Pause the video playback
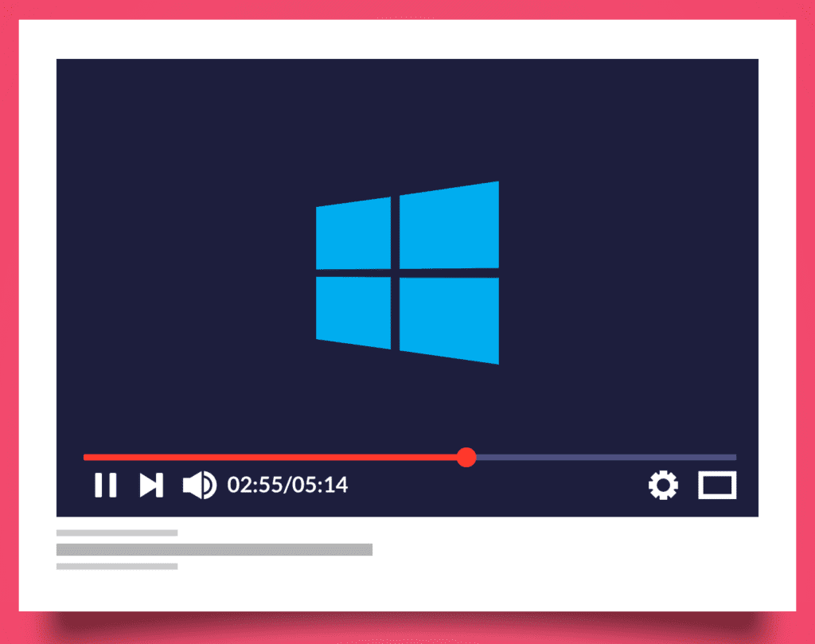815x644 pixels. tap(106, 485)
